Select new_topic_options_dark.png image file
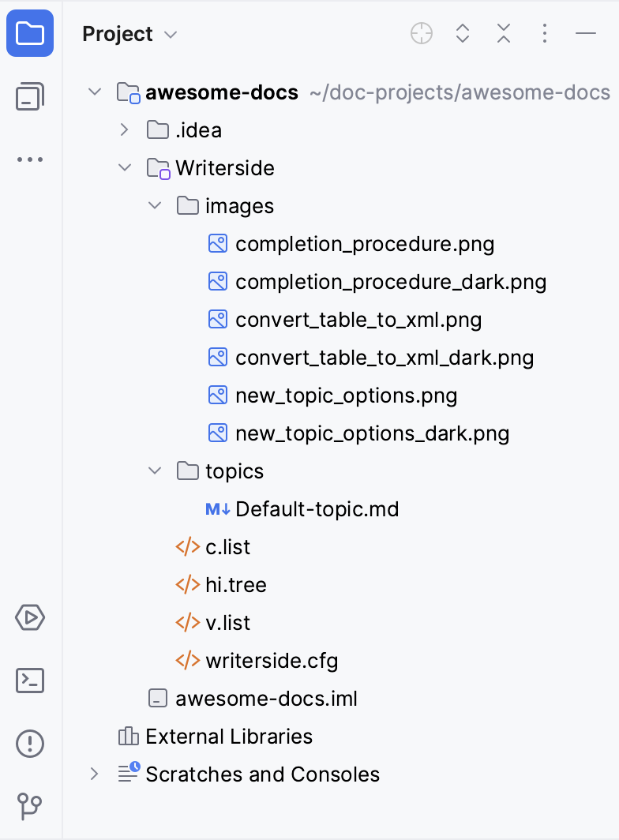The height and width of the screenshot is (840, 619). (371, 433)
